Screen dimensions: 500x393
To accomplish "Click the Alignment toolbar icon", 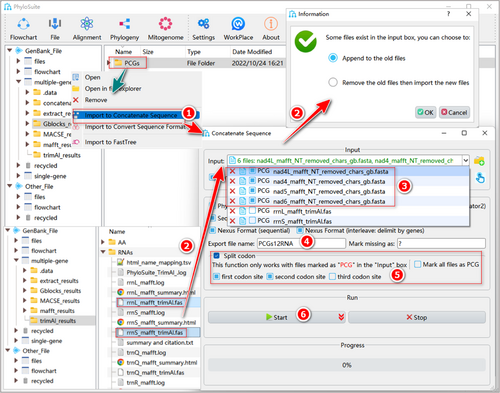I will [x=87, y=24].
